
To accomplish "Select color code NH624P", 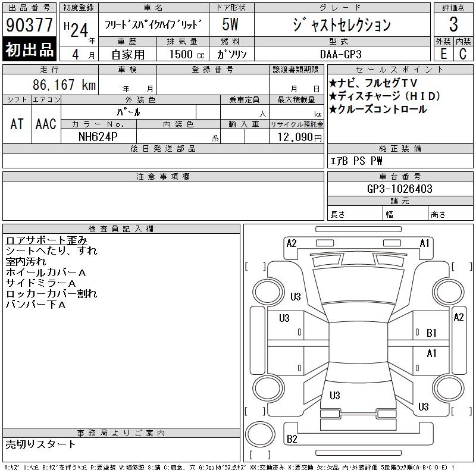I will pyautogui.click(x=99, y=137).
